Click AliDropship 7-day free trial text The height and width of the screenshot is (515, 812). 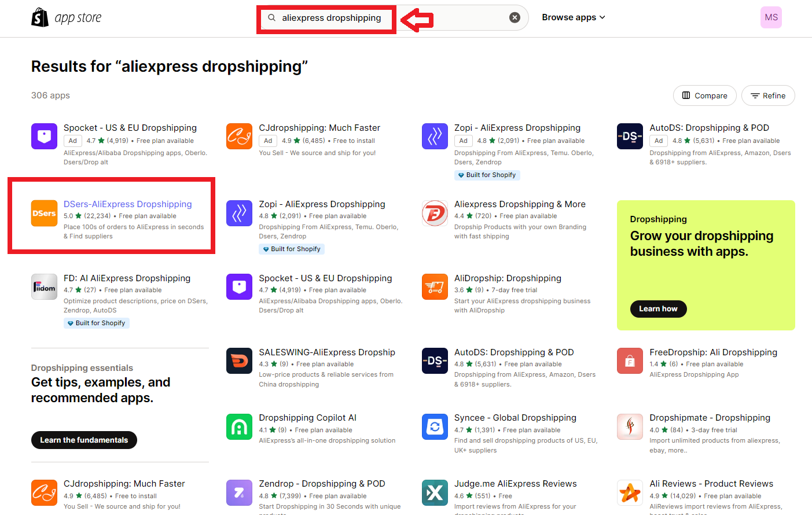[516, 290]
